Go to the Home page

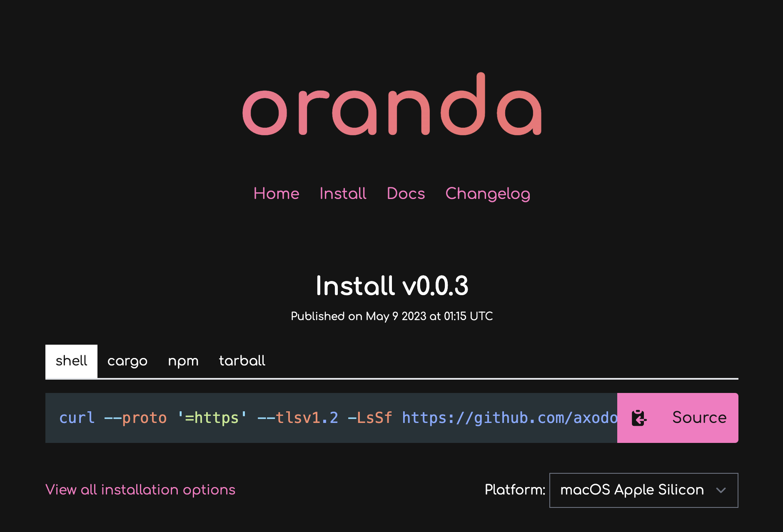click(x=277, y=194)
